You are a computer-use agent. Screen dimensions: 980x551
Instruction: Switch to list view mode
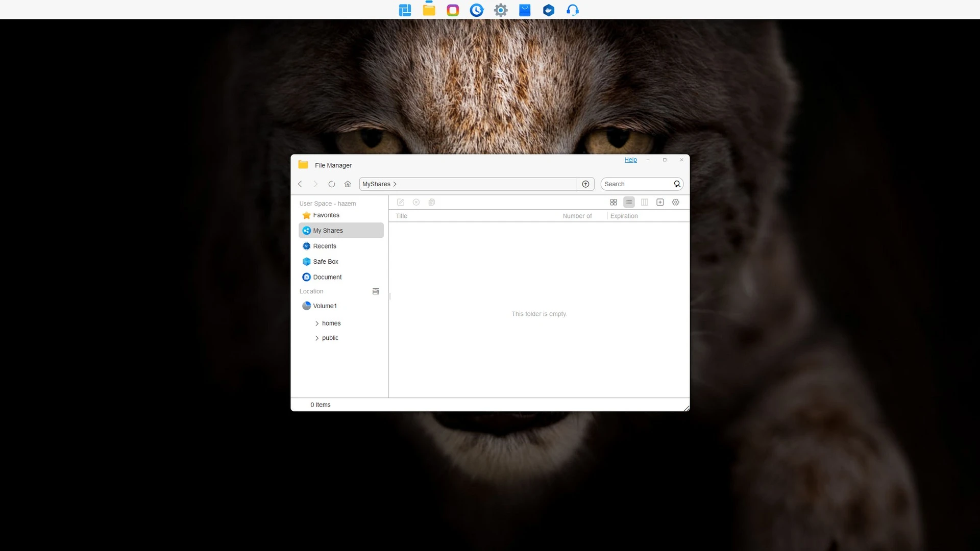pos(629,203)
